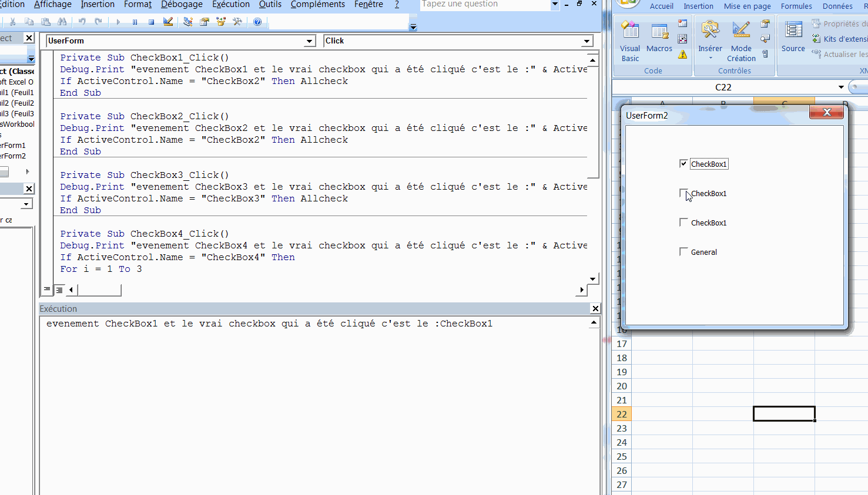This screenshot has width=868, height=495.
Task: Open the Toolbox hammer-and-wrench icon
Action: [x=237, y=22]
